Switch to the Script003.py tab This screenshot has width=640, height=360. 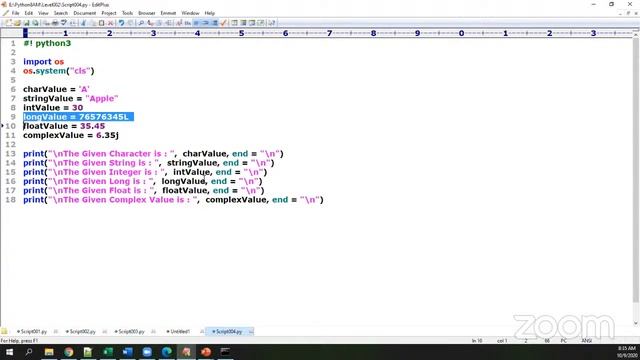[130, 331]
